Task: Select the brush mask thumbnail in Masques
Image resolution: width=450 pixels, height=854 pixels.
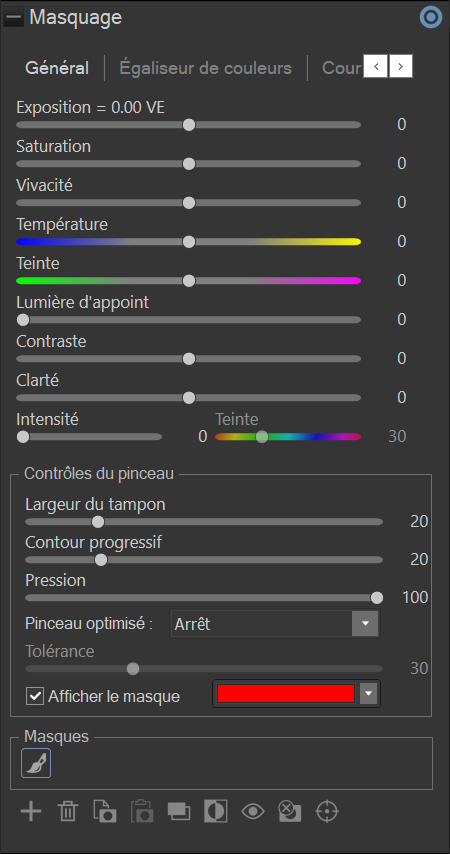Action: tap(36, 762)
